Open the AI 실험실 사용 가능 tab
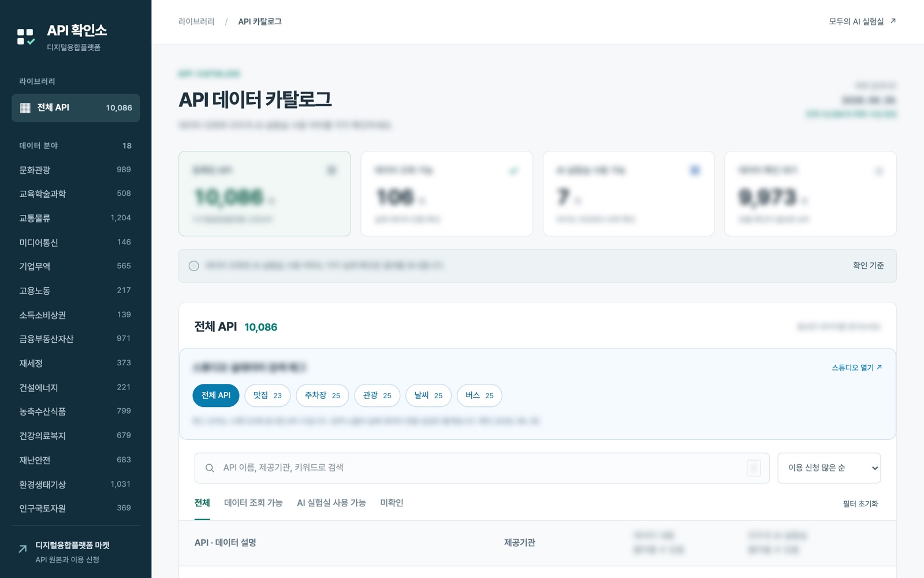 point(331,503)
